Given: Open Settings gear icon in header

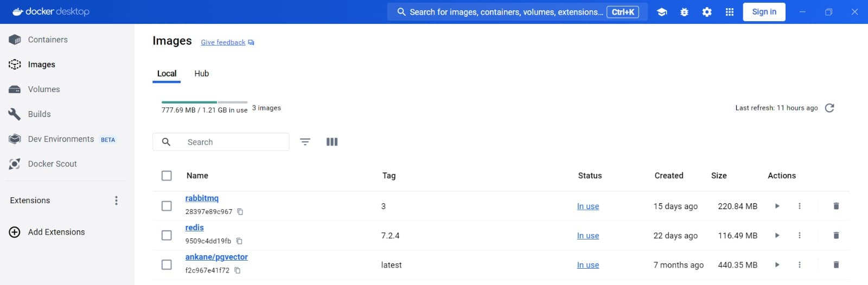Looking at the screenshot, I should (707, 12).
